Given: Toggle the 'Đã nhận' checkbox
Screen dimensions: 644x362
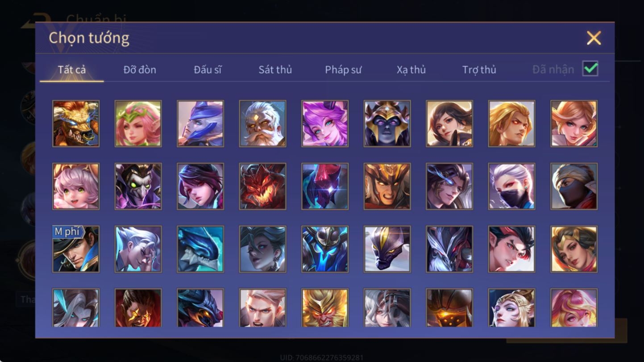Looking at the screenshot, I should (x=590, y=69).
